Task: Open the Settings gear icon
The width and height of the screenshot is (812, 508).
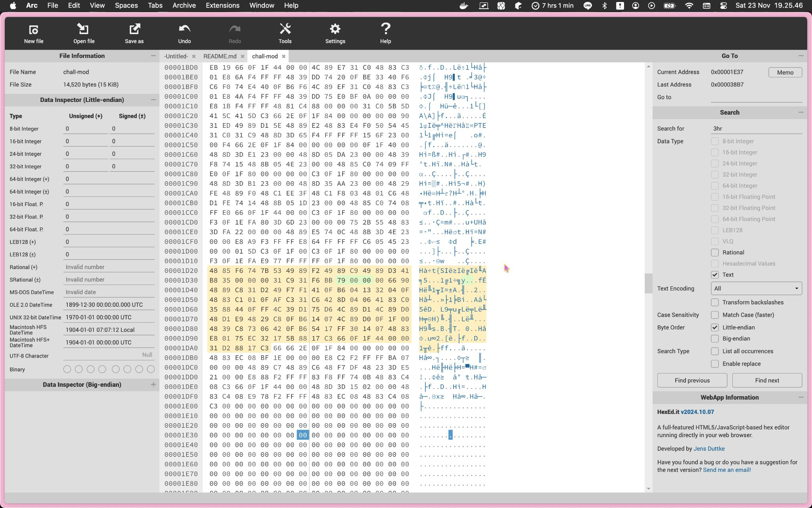Action: click(335, 30)
